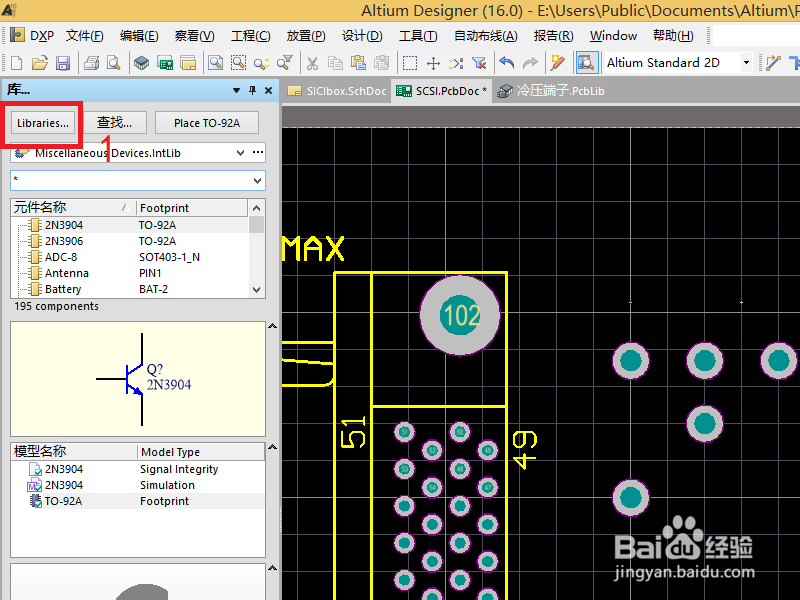Click the Paste Special toolbar icon

pos(381,63)
